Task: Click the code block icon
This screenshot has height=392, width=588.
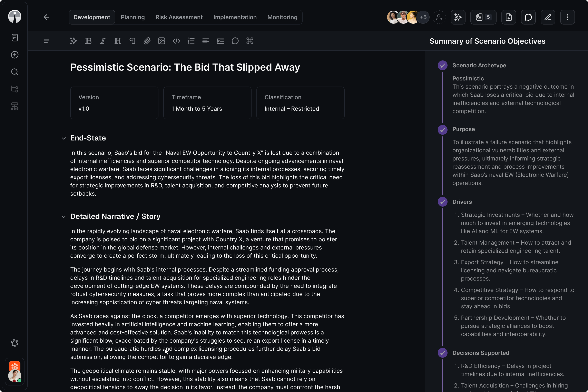Action: coord(176,41)
